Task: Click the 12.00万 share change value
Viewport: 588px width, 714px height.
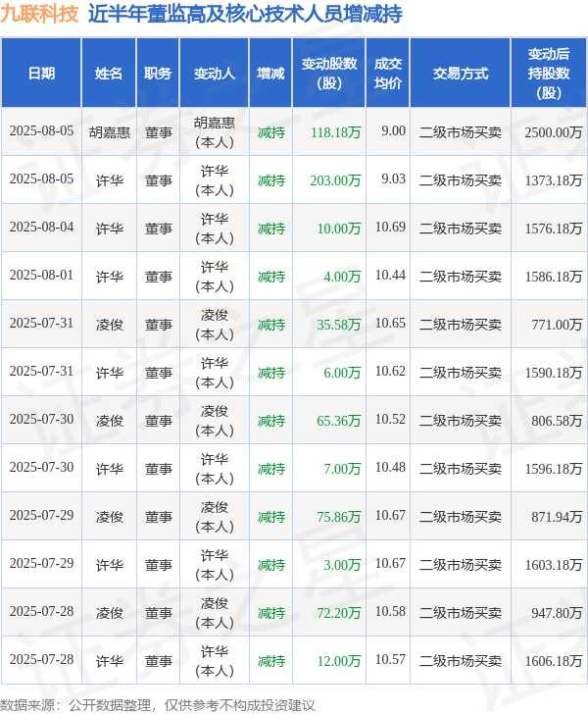Action: (339, 661)
